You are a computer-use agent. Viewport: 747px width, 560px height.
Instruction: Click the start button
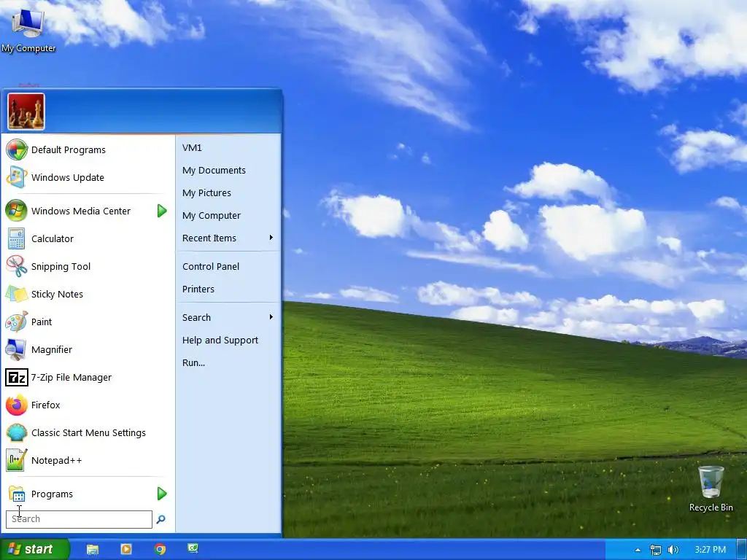coord(34,549)
